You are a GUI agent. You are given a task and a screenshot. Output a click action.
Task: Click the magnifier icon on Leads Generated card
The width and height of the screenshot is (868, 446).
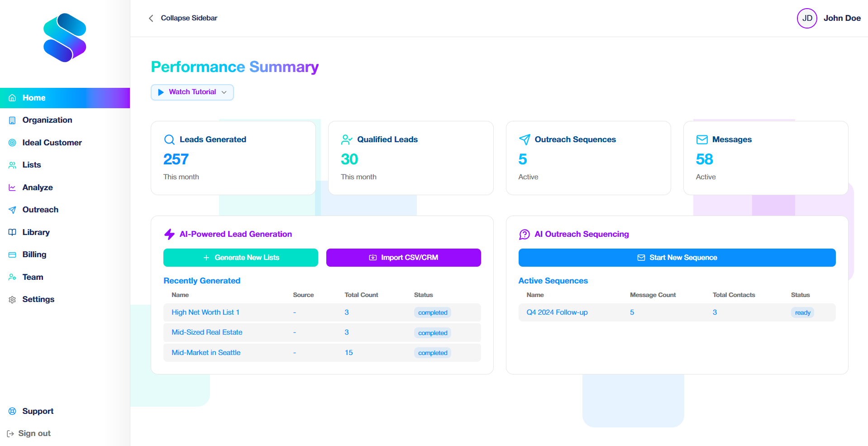[169, 139]
